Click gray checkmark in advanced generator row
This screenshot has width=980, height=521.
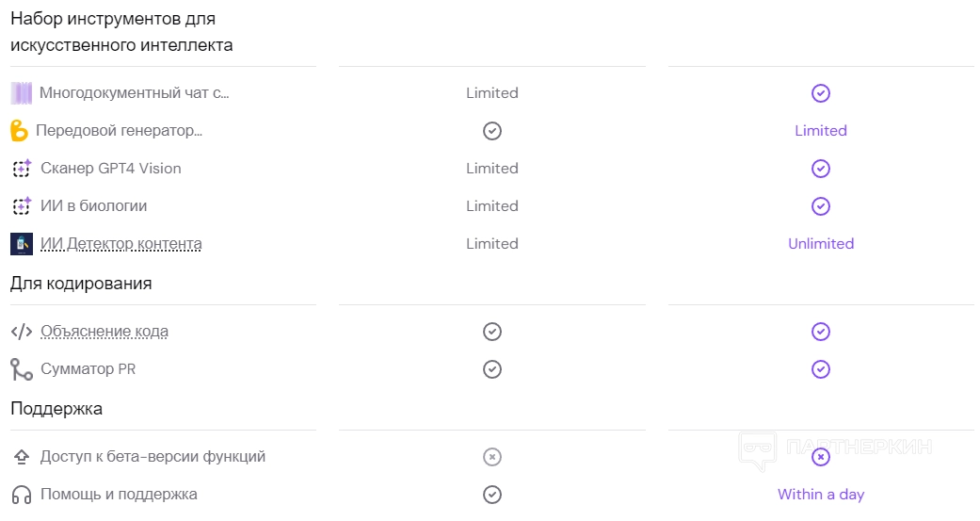(491, 131)
